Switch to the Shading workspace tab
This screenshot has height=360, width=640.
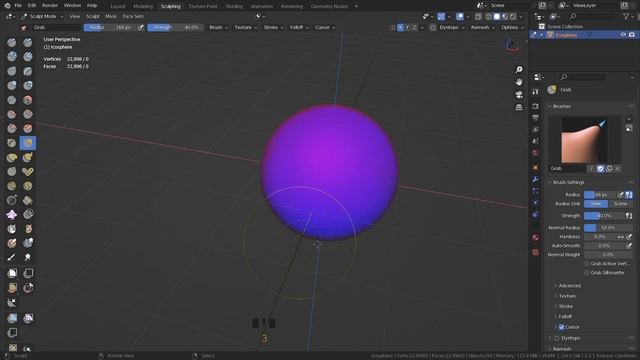tap(234, 6)
